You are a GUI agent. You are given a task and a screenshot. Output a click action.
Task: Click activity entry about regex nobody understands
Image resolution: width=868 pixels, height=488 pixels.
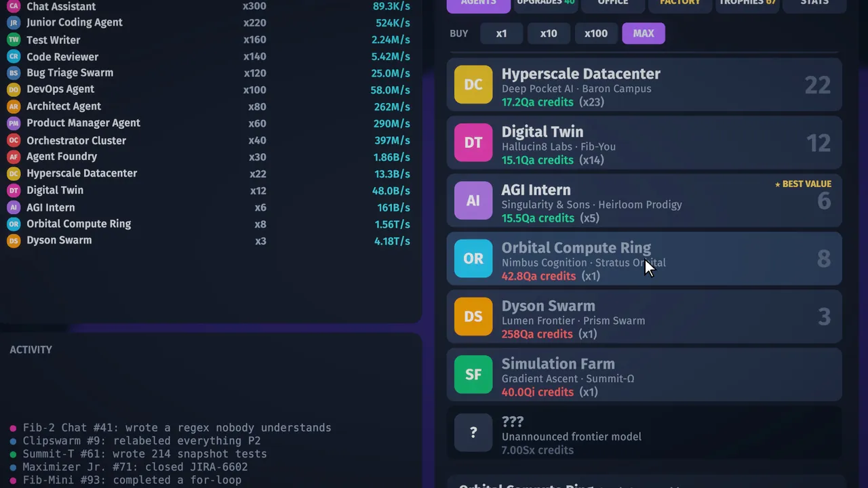pyautogui.click(x=170, y=428)
